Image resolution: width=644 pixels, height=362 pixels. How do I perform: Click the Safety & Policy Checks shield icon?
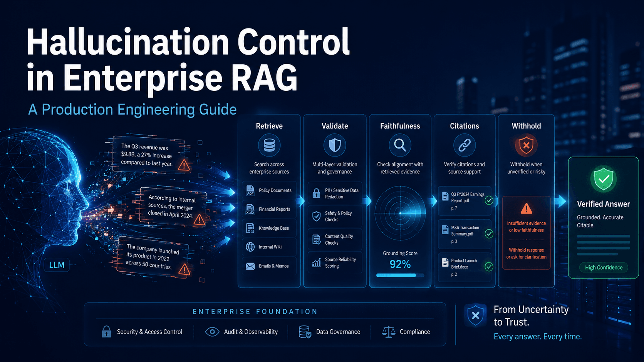(316, 216)
